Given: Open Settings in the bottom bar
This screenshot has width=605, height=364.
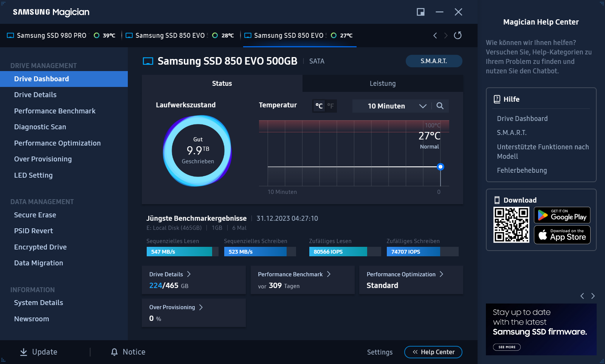Looking at the screenshot, I should [x=380, y=352].
